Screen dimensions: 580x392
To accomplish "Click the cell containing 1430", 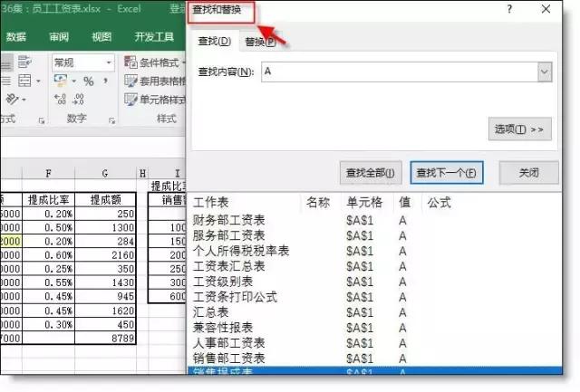I will tap(105, 282).
